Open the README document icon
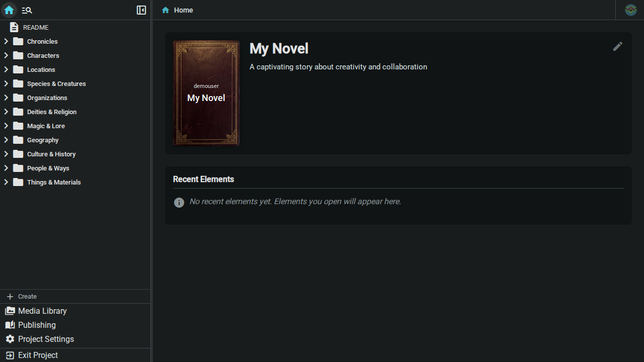This screenshot has width=644, height=362. pyautogui.click(x=14, y=27)
